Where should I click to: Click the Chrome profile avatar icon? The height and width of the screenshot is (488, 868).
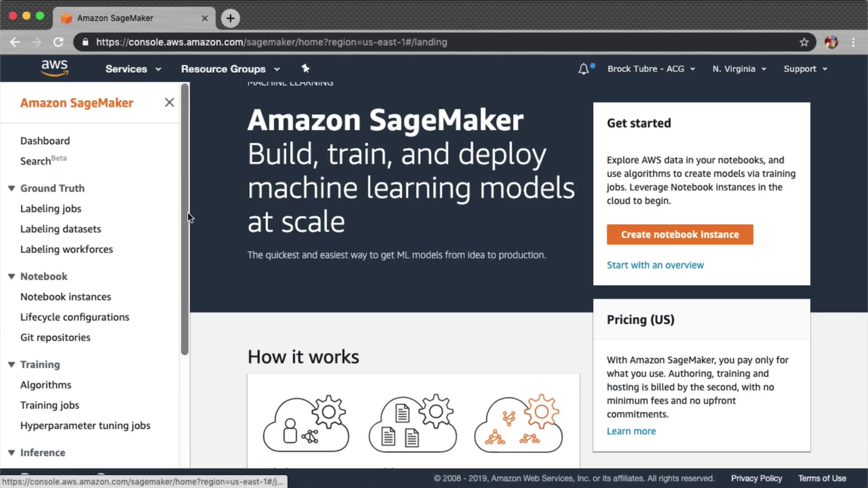tap(831, 42)
